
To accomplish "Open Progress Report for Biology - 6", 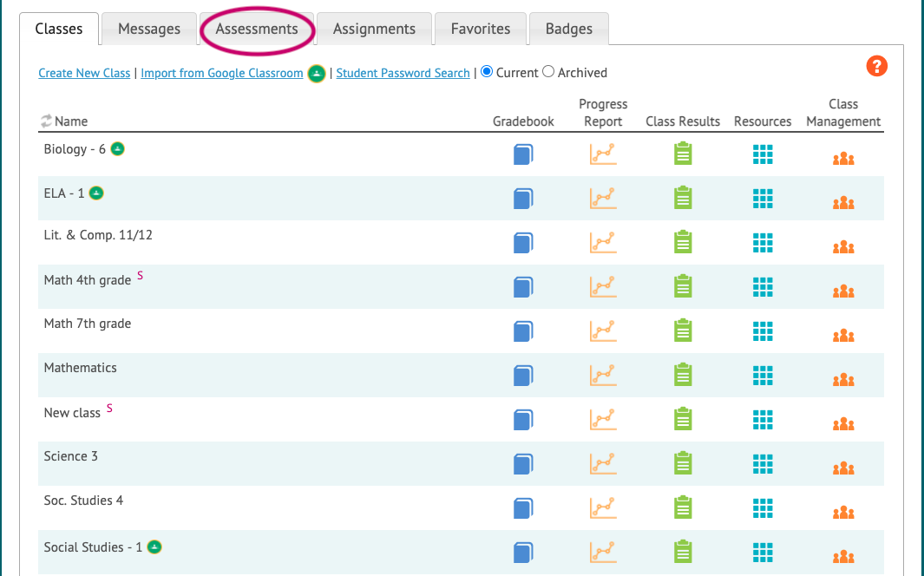I will coord(603,154).
